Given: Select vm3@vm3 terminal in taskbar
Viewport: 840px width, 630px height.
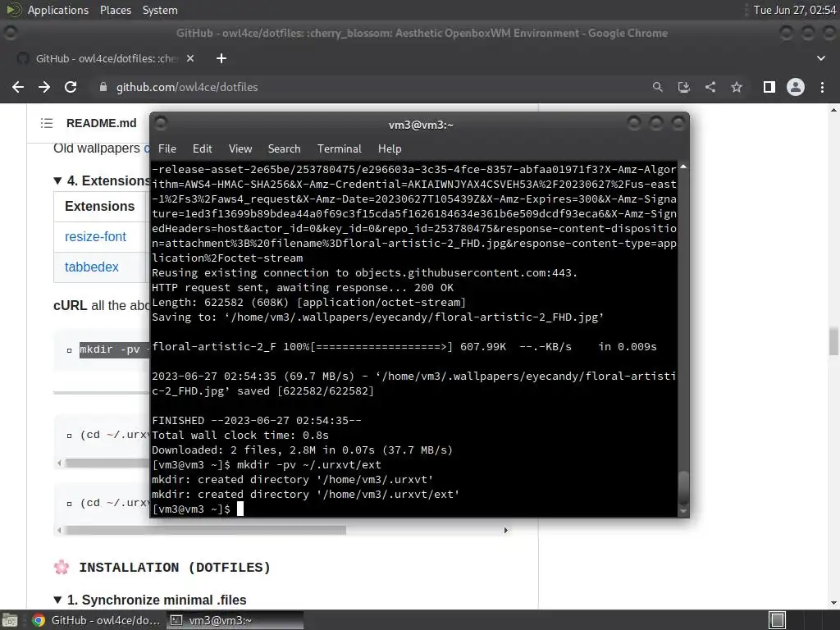Looking at the screenshot, I should (x=234, y=620).
